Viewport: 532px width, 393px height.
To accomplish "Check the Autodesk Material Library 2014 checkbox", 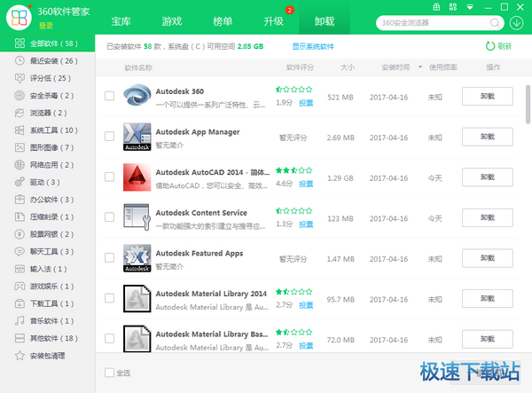I will click(x=109, y=298).
